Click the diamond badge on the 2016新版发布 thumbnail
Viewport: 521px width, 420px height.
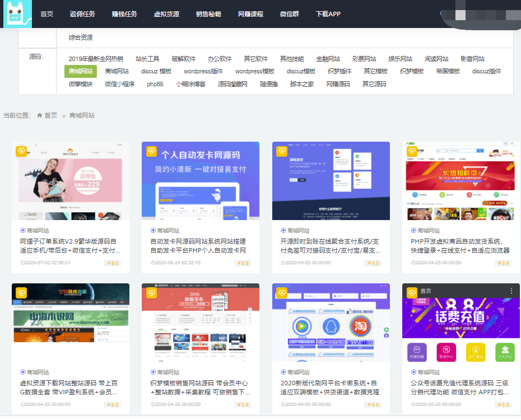pos(151,293)
